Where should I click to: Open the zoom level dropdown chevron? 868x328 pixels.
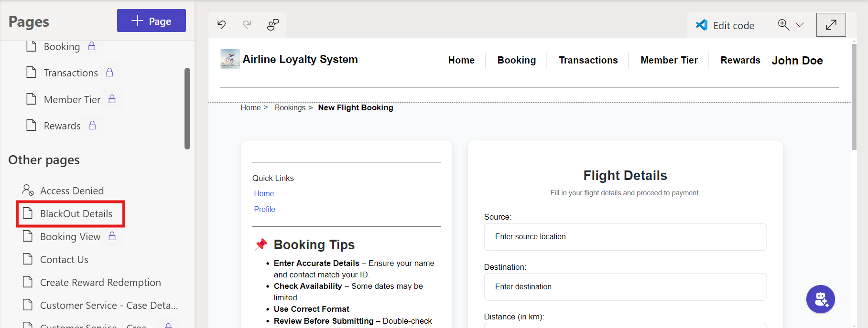pyautogui.click(x=800, y=25)
